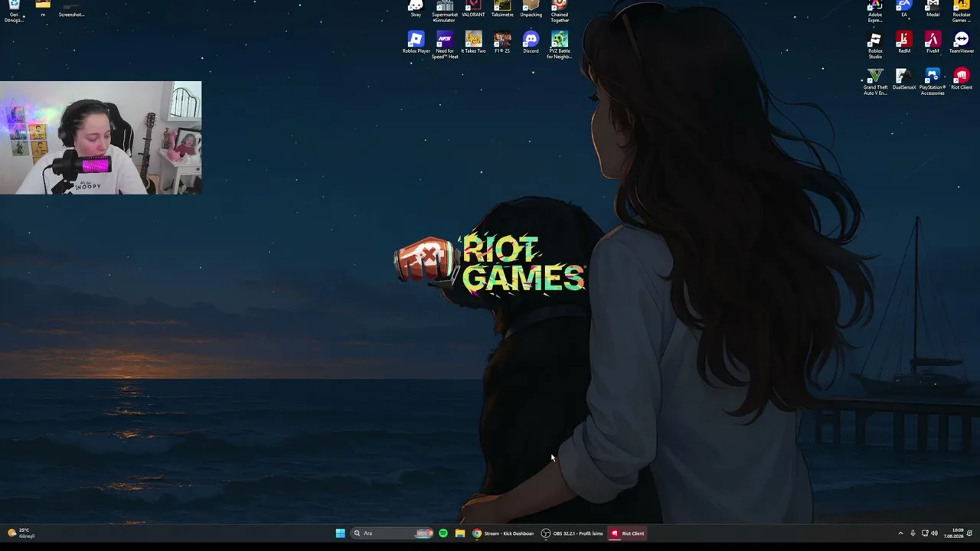Open the Taksimetre shortcut
Viewport: 980px width, 551px height.
[502, 8]
